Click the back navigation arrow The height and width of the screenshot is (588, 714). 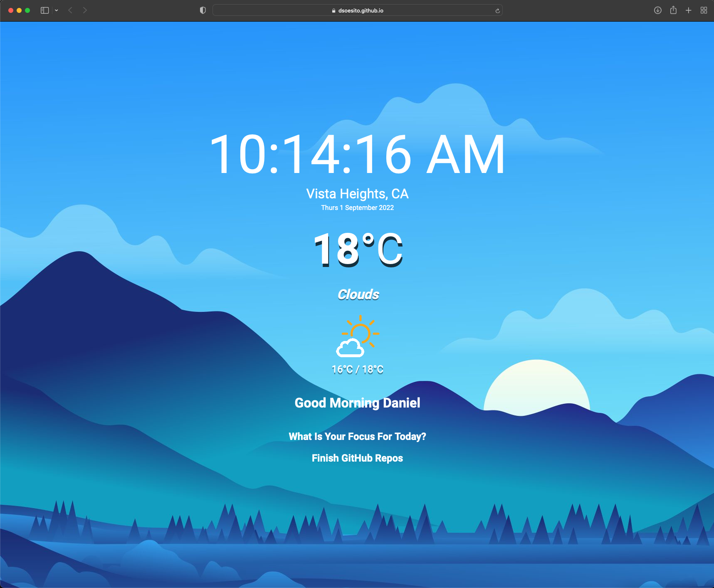[70, 10]
